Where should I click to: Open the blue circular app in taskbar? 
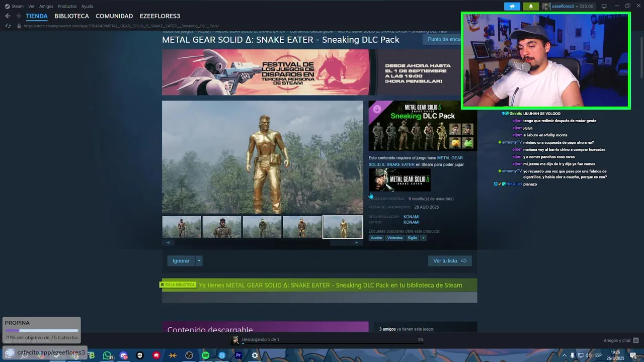[x=222, y=355]
